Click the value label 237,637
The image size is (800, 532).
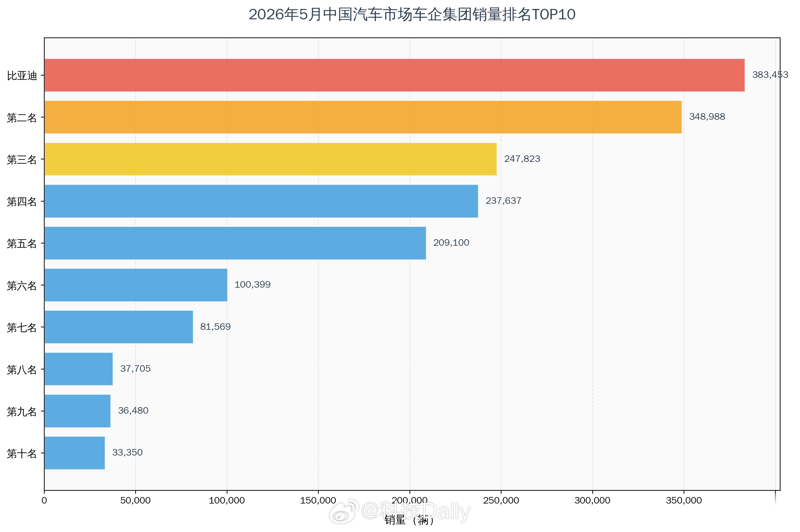tap(503, 201)
